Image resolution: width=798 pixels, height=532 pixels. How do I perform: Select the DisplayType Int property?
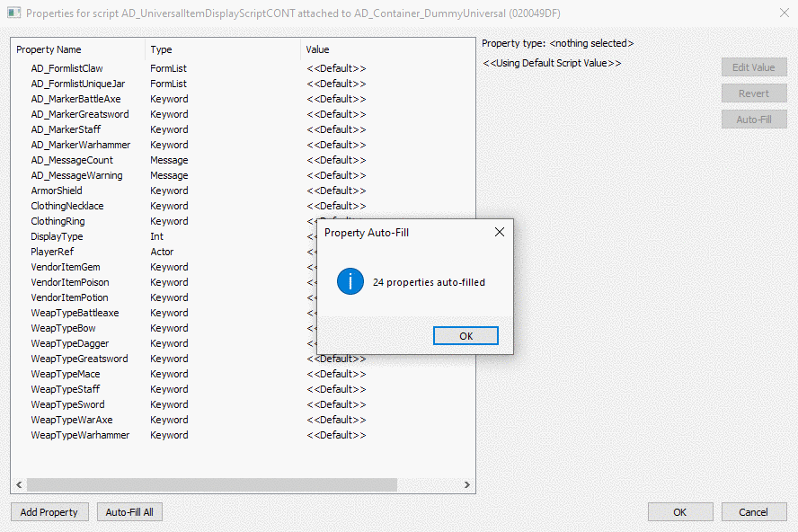[57, 236]
